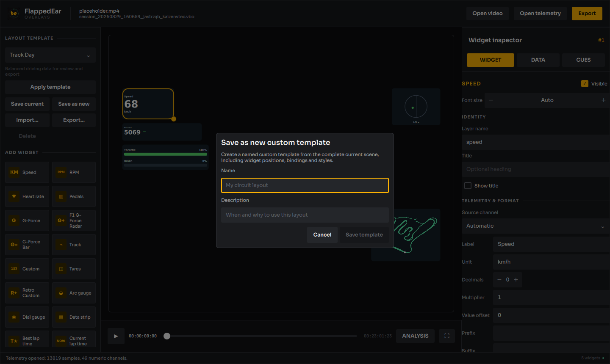The height and width of the screenshot is (364, 610).
Task: Click the Apply template button
Action: tap(50, 87)
